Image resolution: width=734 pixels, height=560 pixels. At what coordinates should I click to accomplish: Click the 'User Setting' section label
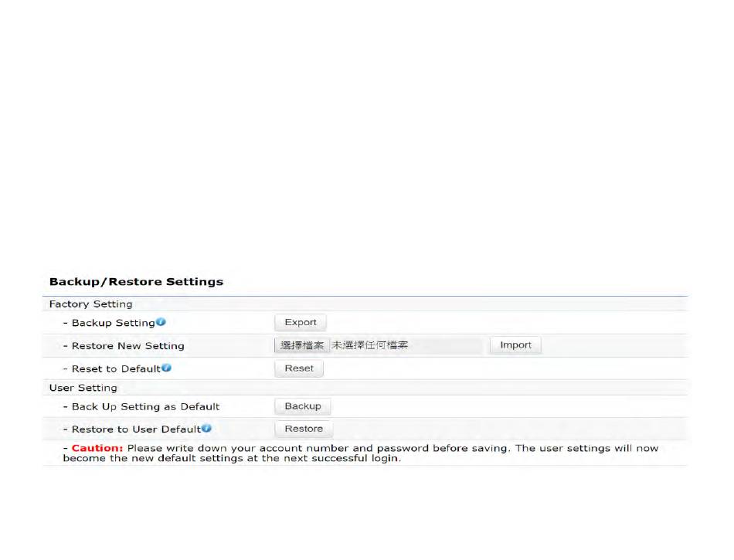(x=83, y=388)
